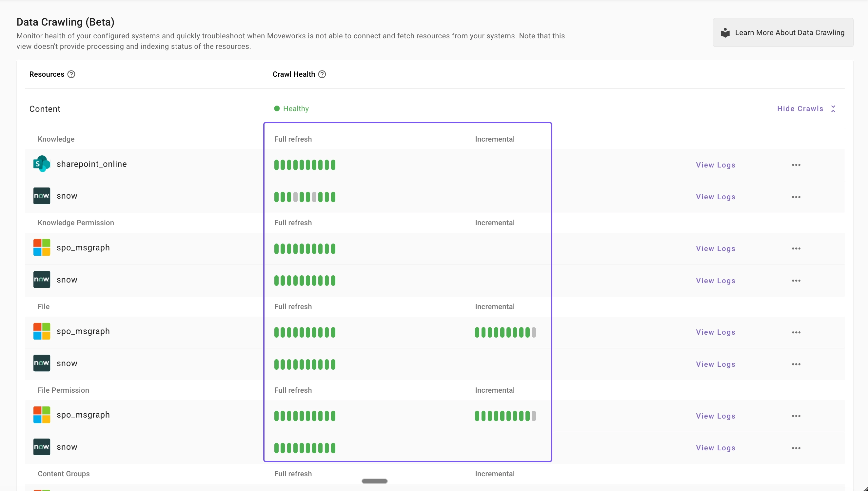Click the sharepoint_online Full refresh health bars

tap(305, 165)
